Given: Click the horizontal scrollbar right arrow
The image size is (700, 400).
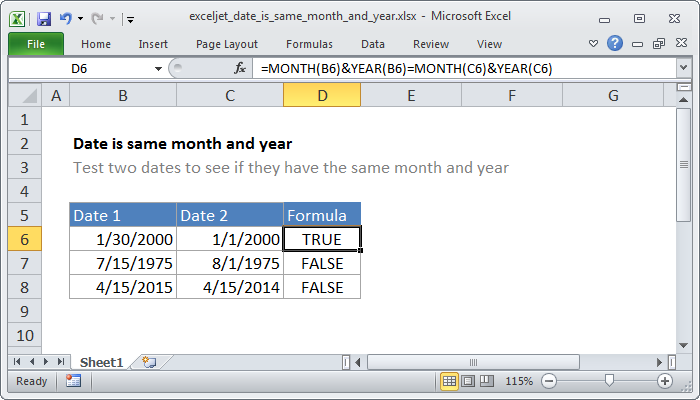Looking at the screenshot, I should click(x=659, y=362).
